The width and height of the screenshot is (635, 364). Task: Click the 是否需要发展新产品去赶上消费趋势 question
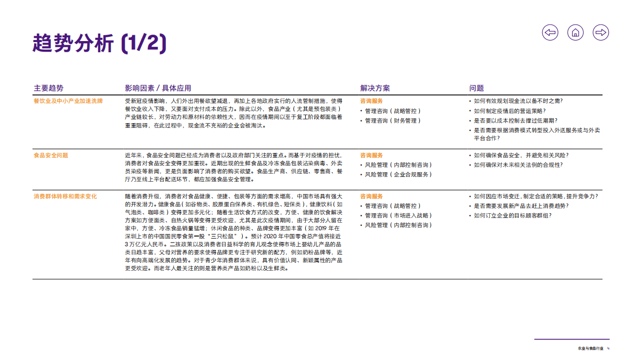521,206
